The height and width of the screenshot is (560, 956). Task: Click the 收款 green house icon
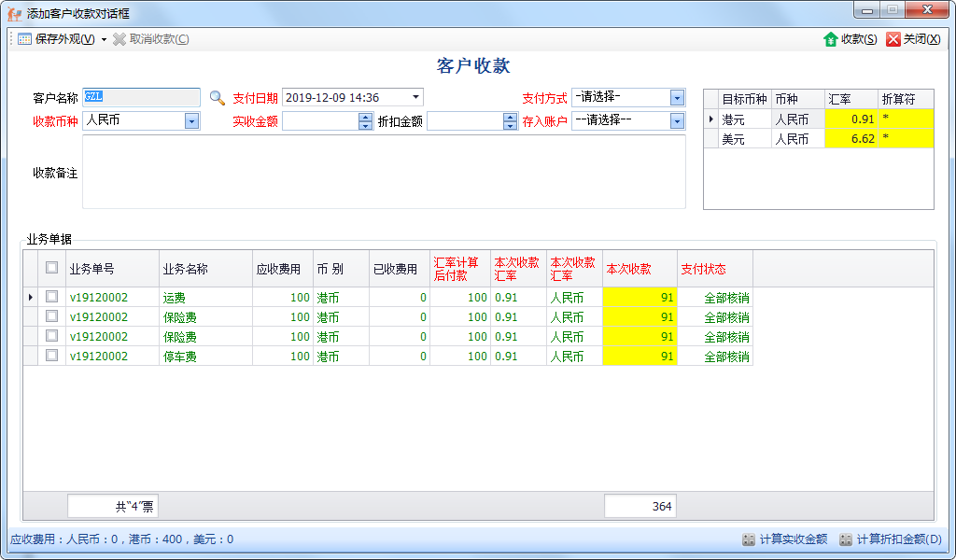[830, 39]
